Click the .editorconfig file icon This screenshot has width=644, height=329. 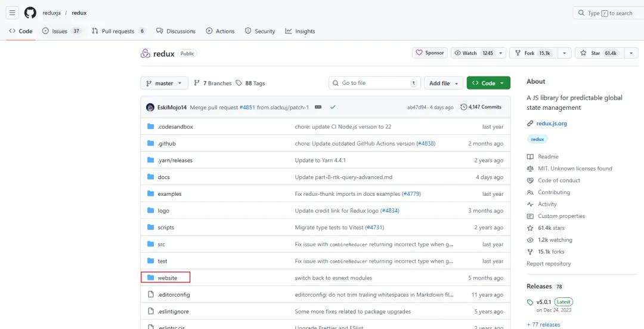click(150, 294)
